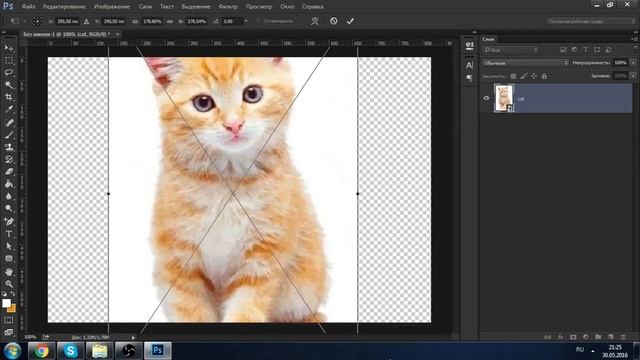
Task: Cancel the transform
Action: coord(333,21)
